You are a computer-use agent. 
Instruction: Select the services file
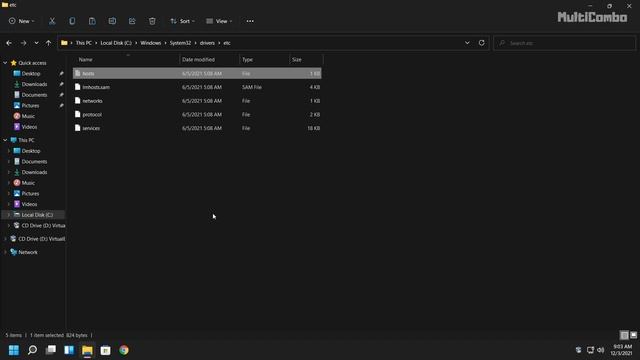(x=197, y=128)
